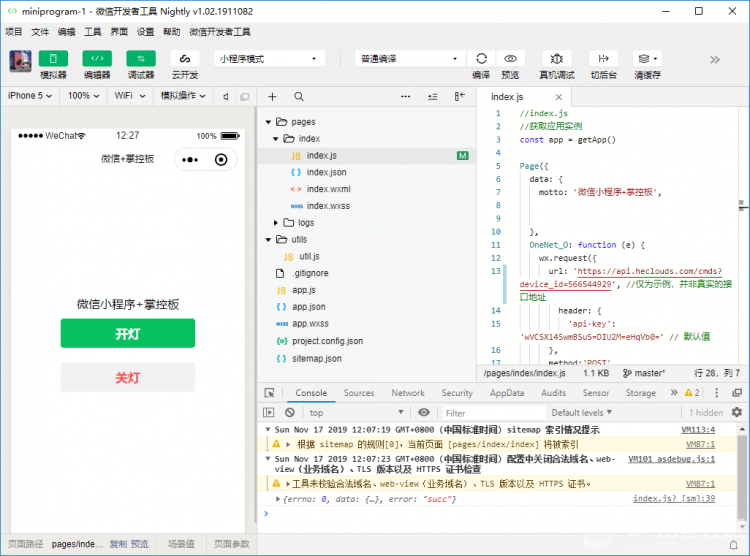
Task: Switch to the Network tab
Action: 408,393
